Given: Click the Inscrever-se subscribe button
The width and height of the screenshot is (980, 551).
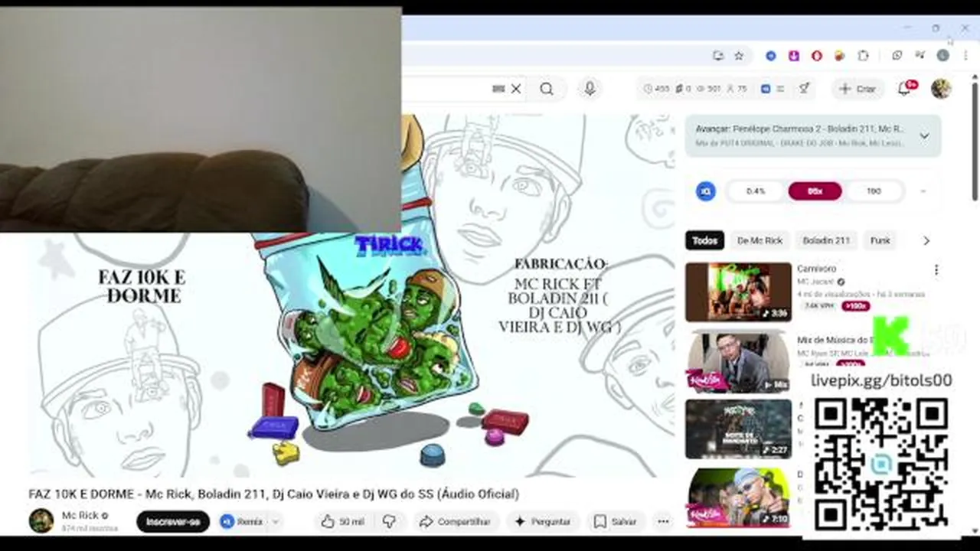Looking at the screenshot, I should point(173,522).
